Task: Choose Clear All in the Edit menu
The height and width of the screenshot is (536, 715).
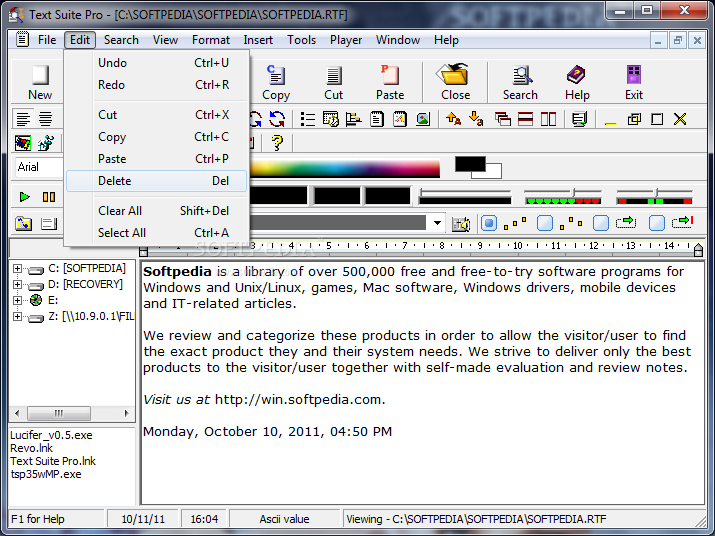Action: point(156,211)
